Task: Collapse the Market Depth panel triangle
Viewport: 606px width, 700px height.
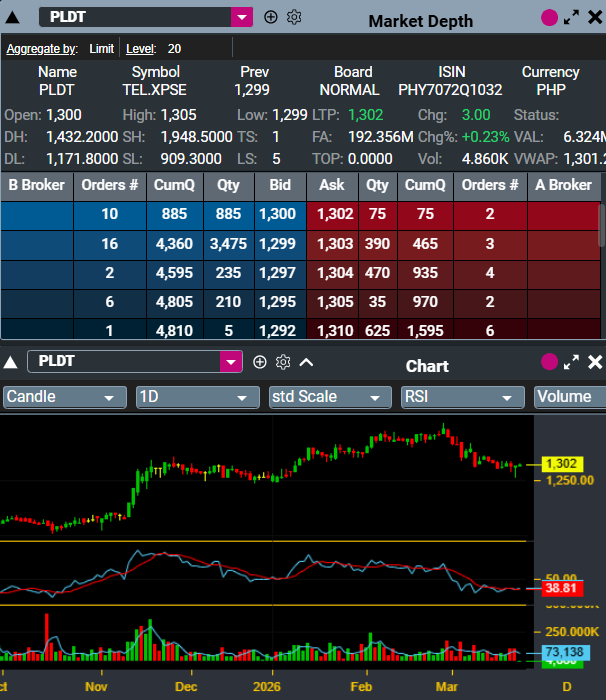Action: click(x=12, y=17)
